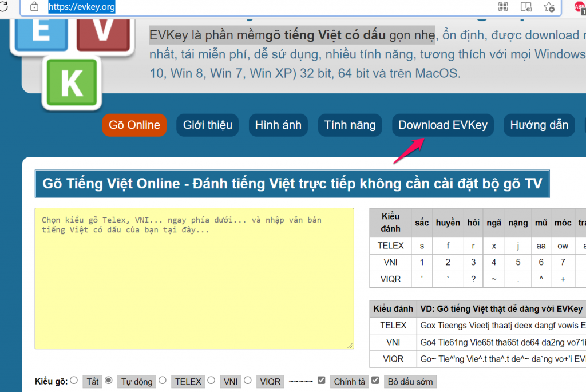The height and width of the screenshot is (392, 586).
Task: Open the Hình ảnh section
Action: 278,125
